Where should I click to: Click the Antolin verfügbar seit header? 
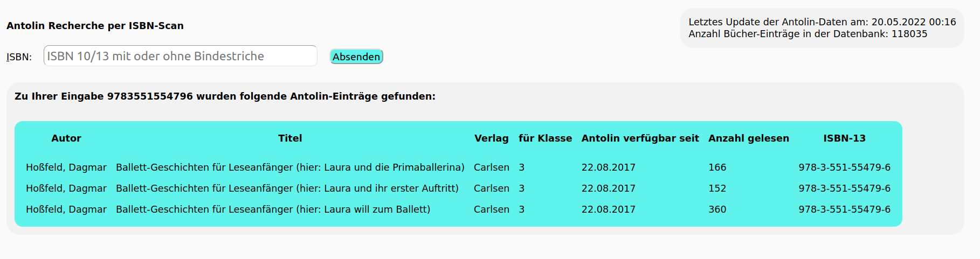pos(640,138)
